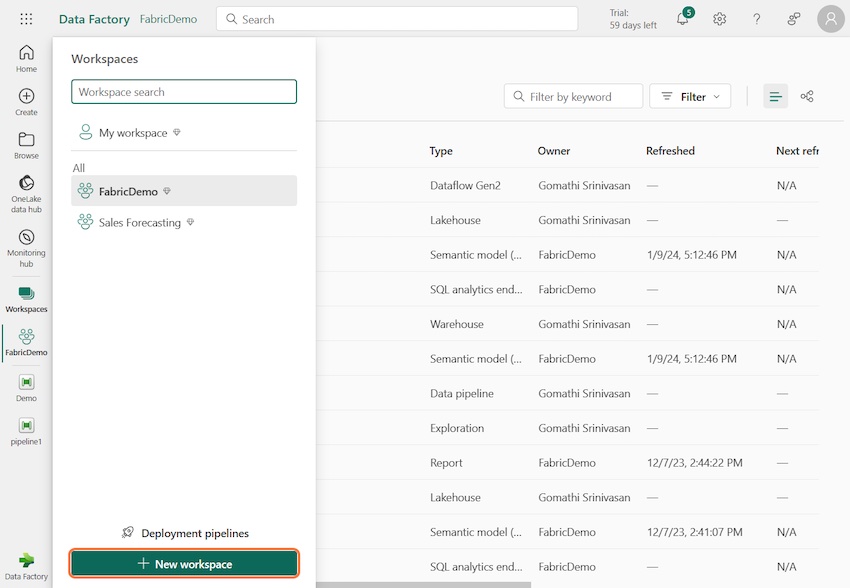Click the Report type cell
The width and height of the screenshot is (850, 588).
(x=446, y=463)
